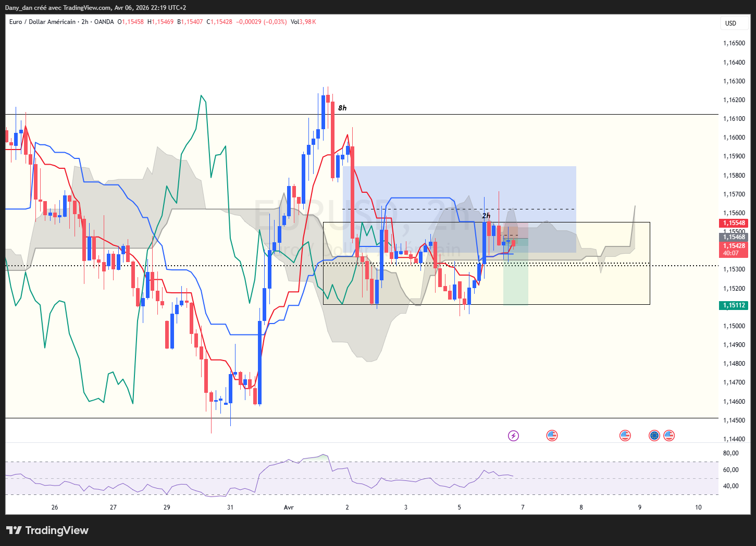The height and width of the screenshot is (546, 756).
Task: Click the 1,14800 price axis label
Action: [x=734, y=364]
